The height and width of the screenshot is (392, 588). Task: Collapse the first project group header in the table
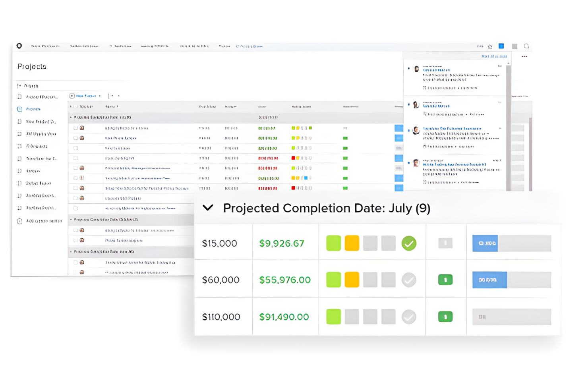(x=71, y=118)
